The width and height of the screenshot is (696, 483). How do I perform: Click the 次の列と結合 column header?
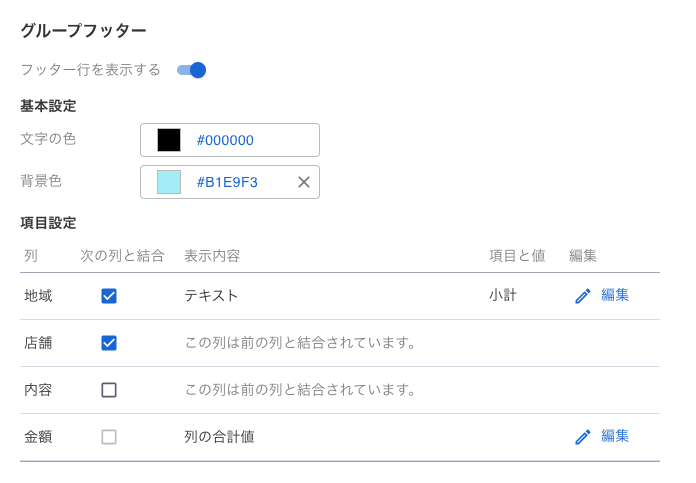(123, 256)
